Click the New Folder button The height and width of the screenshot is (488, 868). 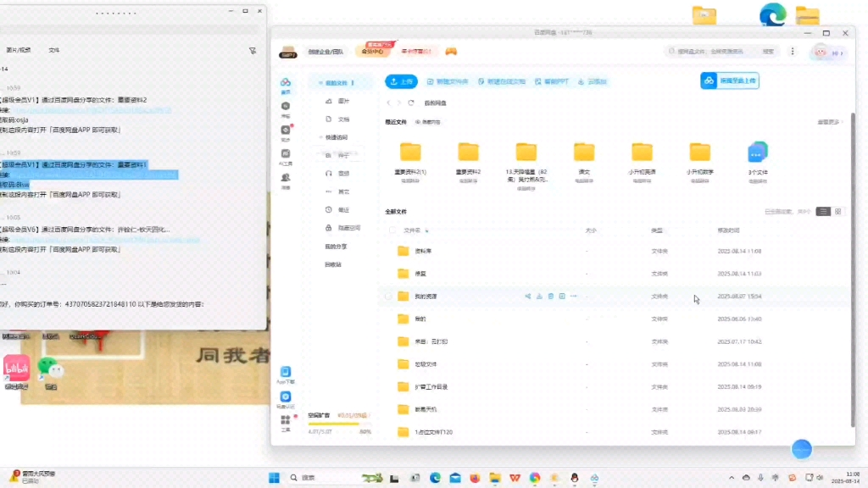(x=448, y=81)
